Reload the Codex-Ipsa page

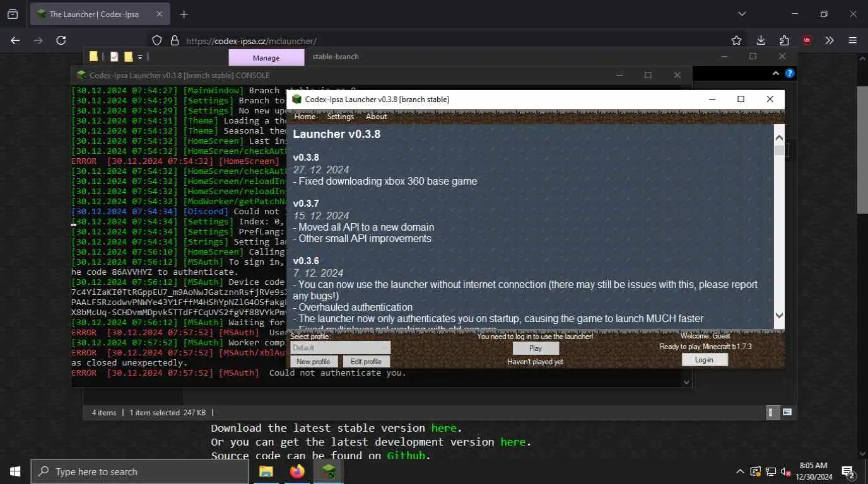point(61,40)
